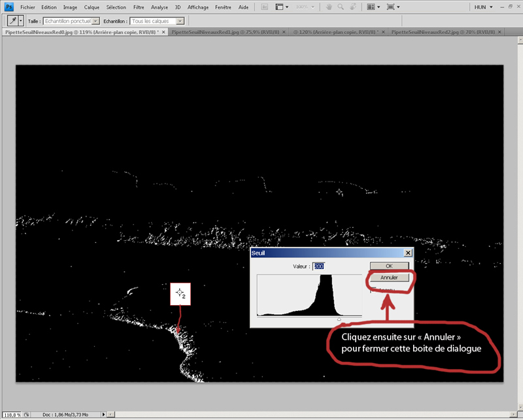Select the Hand tool icon
Viewport: 523px width, 420px height.
click(329, 7)
